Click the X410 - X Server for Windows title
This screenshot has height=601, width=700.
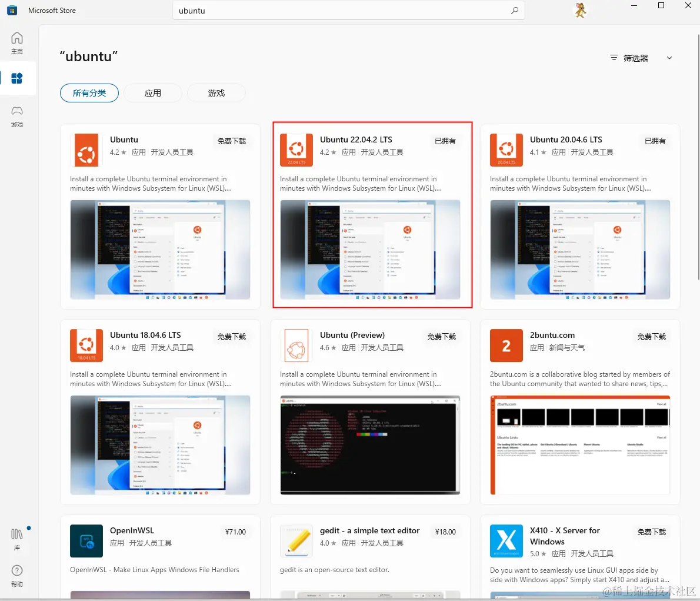point(565,536)
